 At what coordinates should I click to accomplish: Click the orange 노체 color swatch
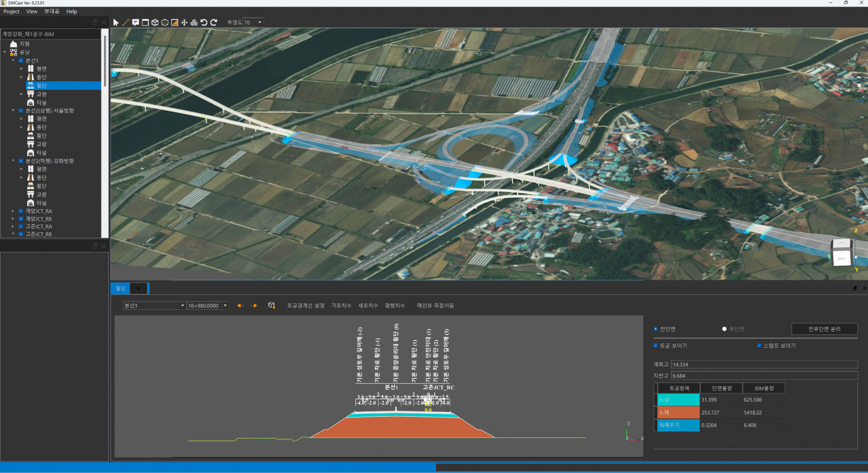[x=678, y=412]
